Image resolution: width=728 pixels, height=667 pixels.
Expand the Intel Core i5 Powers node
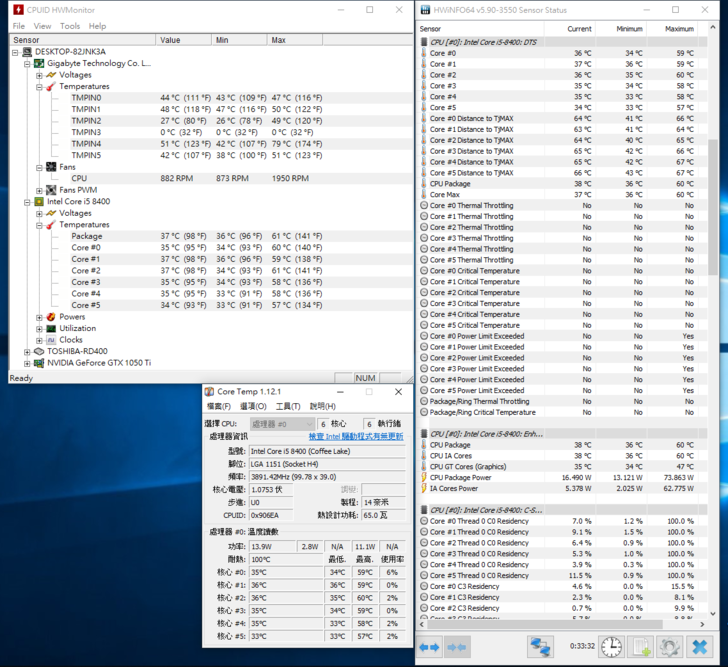(x=39, y=317)
